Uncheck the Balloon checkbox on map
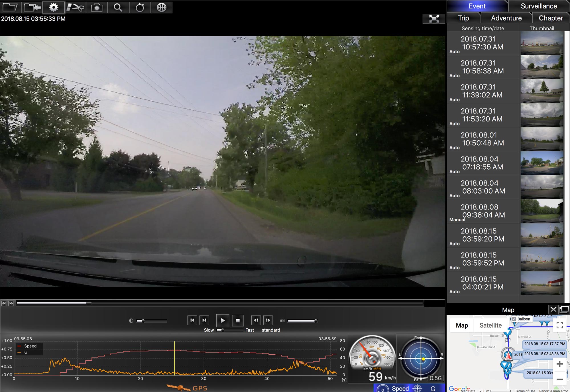The width and height of the screenshot is (570, 392). pos(514,319)
